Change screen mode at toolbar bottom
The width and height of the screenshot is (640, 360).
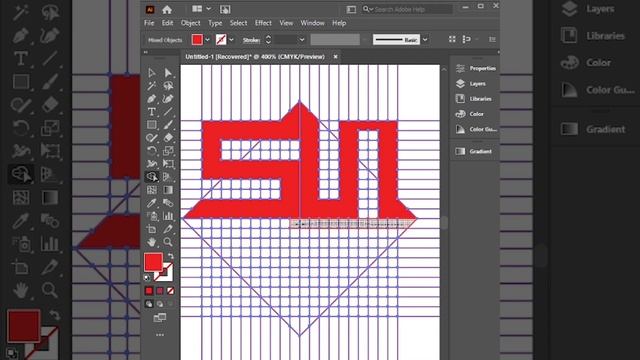point(160,318)
